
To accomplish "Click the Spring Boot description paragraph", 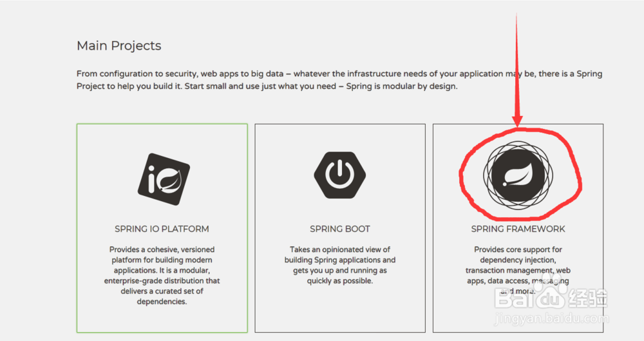I will coord(339,265).
